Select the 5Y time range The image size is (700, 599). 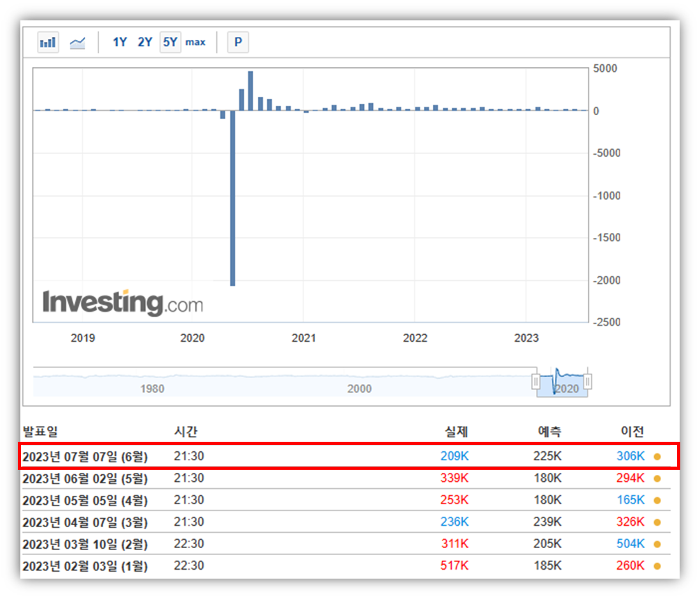click(170, 43)
